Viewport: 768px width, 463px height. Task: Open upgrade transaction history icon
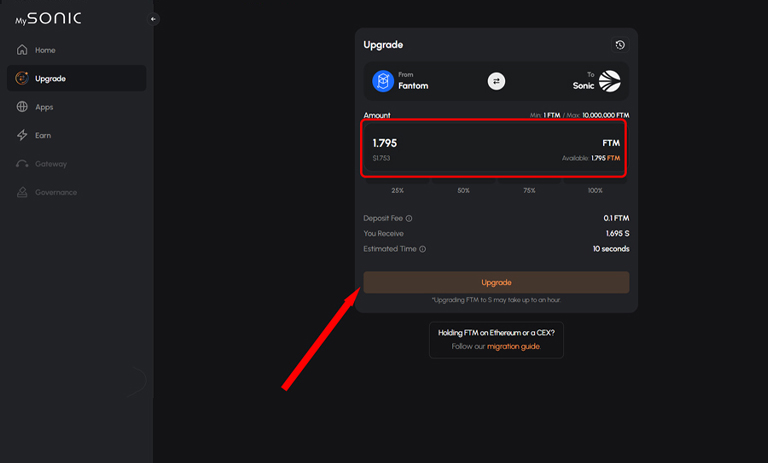(x=620, y=45)
